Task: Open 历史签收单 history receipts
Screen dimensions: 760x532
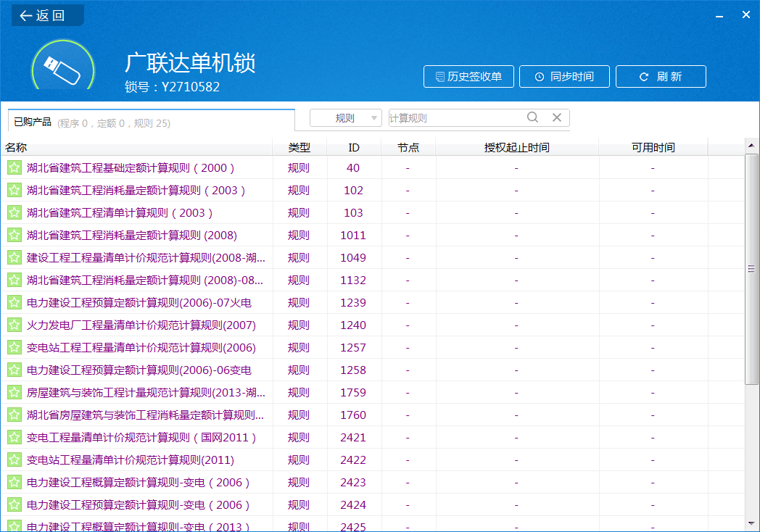Action: click(x=468, y=77)
